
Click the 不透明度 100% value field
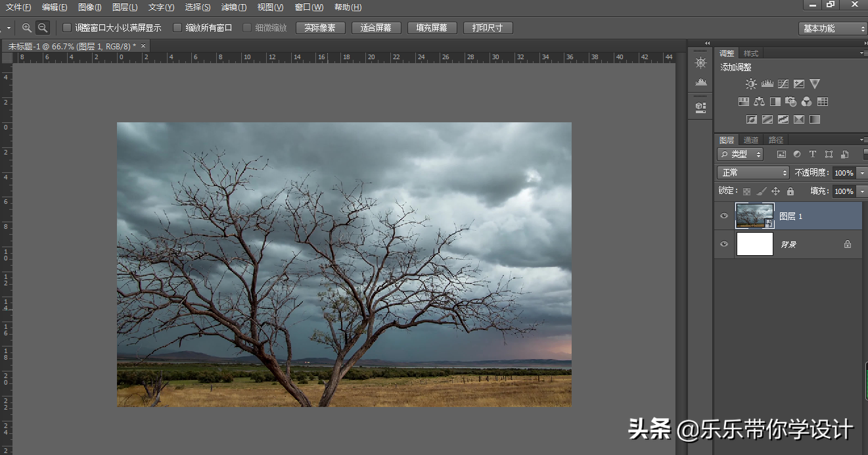(x=844, y=173)
